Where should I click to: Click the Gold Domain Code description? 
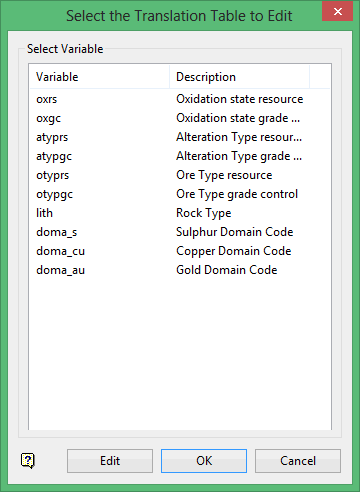coord(227,270)
